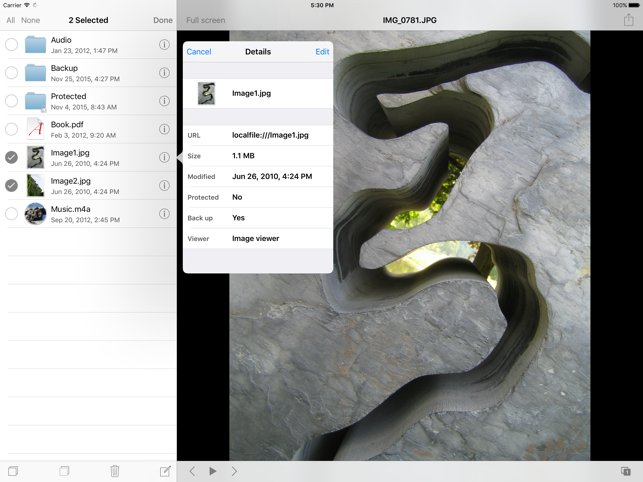Deselect the Image1.jpg checkmark
The image size is (643, 482).
[11, 157]
